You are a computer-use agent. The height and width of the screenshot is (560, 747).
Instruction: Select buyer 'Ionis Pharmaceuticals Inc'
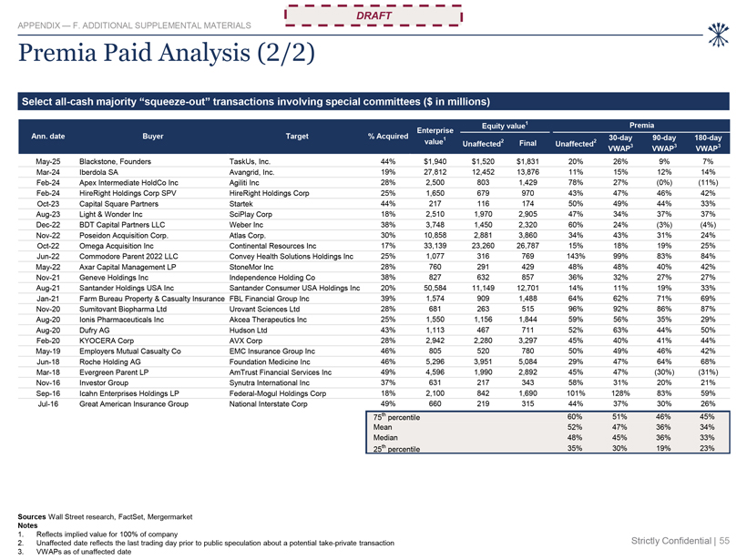121,320
